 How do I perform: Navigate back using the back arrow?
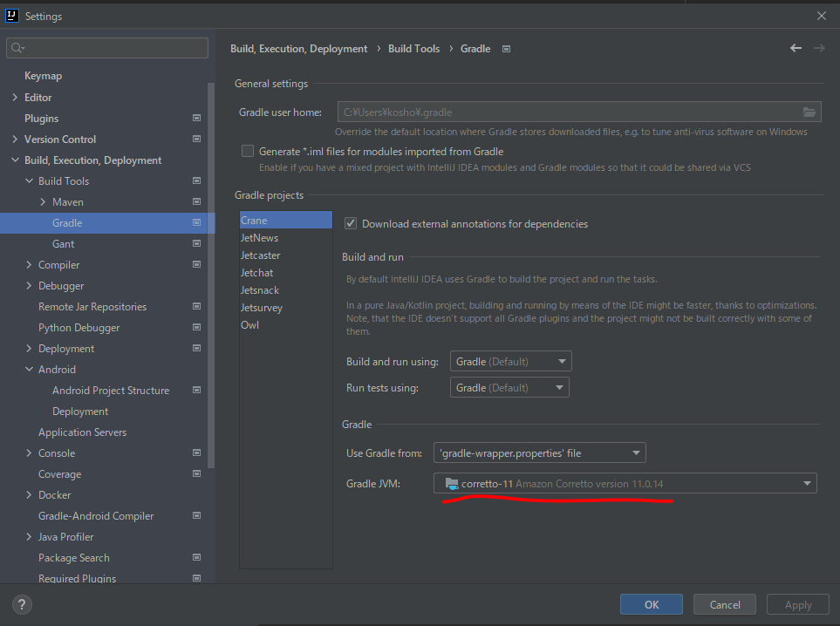tap(795, 48)
